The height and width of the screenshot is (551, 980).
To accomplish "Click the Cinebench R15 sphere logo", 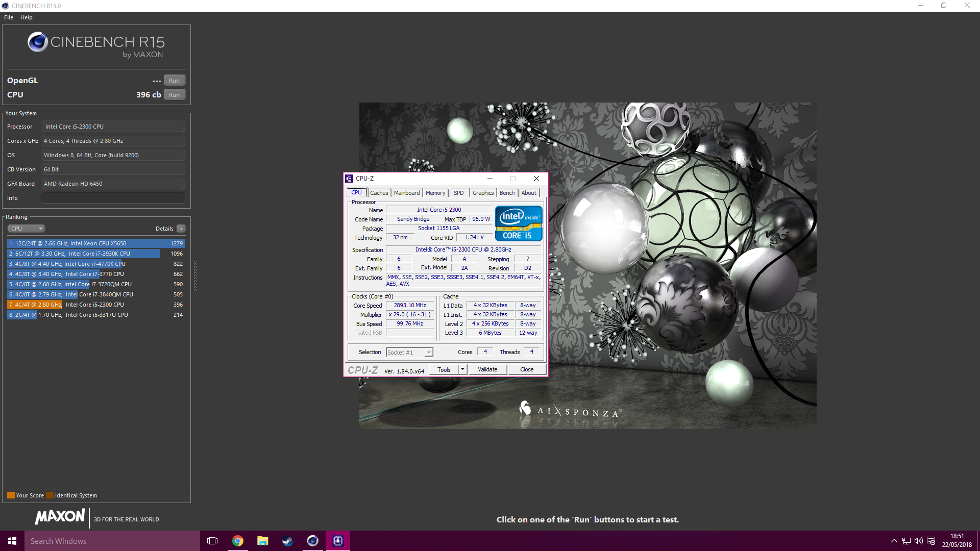I will click(x=38, y=42).
